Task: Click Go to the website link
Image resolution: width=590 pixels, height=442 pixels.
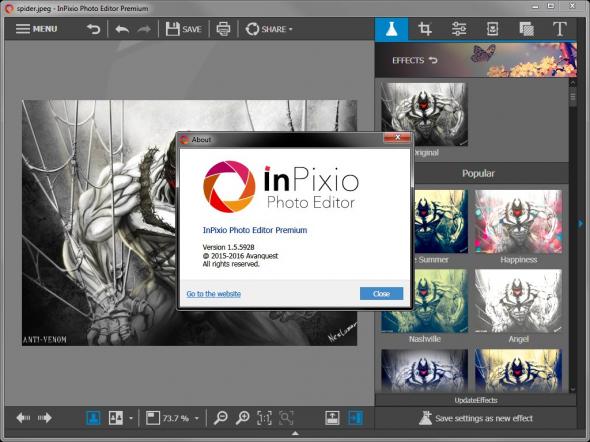Action: tap(213, 293)
